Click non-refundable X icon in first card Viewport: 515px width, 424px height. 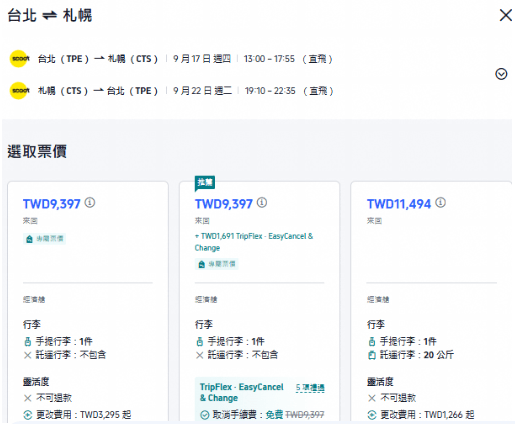28,398
